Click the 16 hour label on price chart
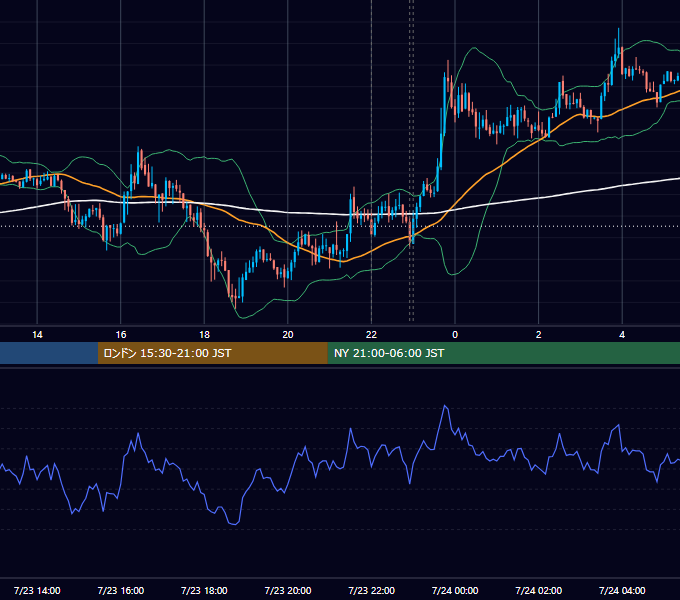Screen dimensions: 680x600 121,335
